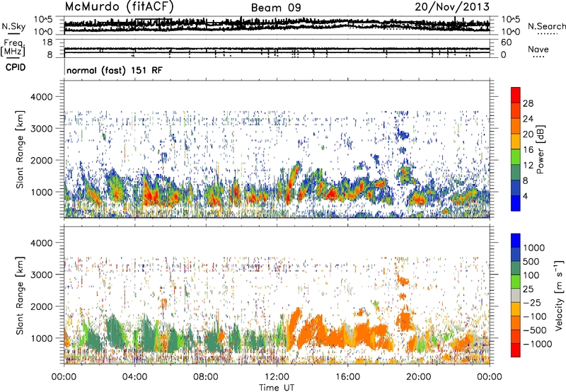Click the -1000 velocity colorbar label

(537, 344)
